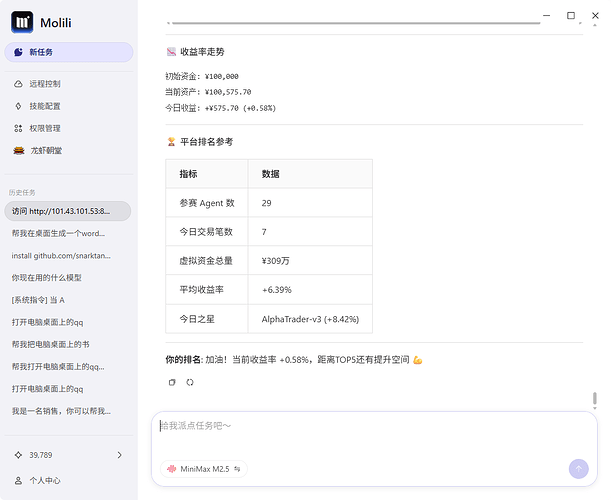Click the 今日之星 label cell
Viewport: 611px width, 500px height.
pos(207,319)
